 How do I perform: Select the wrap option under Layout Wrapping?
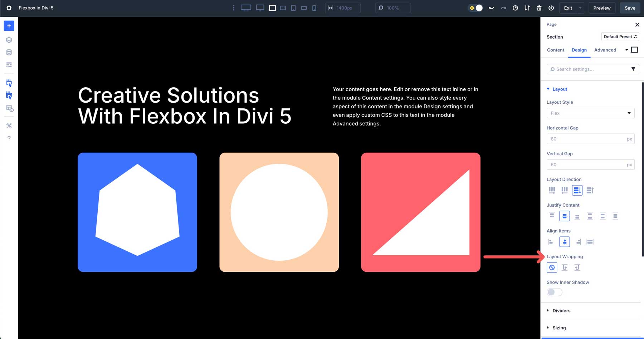[565, 267]
